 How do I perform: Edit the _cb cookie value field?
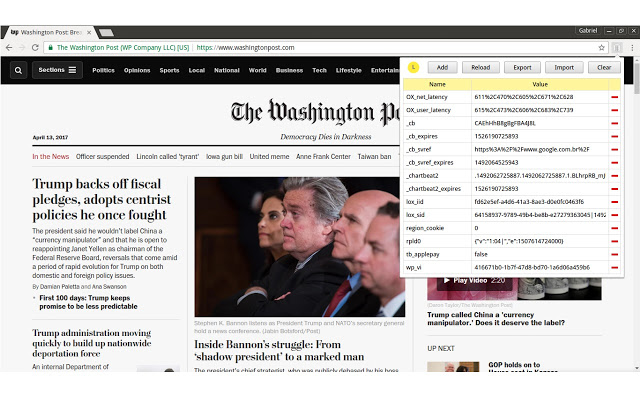click(x=540, y=123)
